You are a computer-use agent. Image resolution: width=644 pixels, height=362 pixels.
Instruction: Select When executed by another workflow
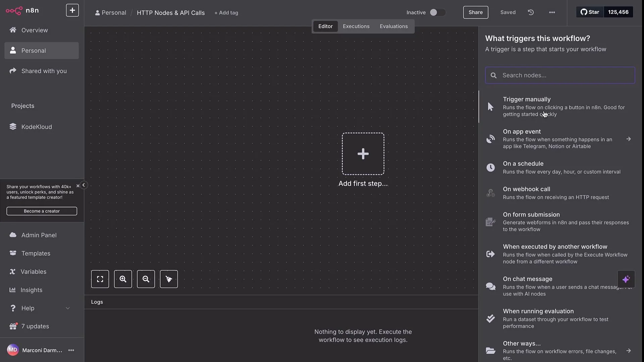click(560, 254)
